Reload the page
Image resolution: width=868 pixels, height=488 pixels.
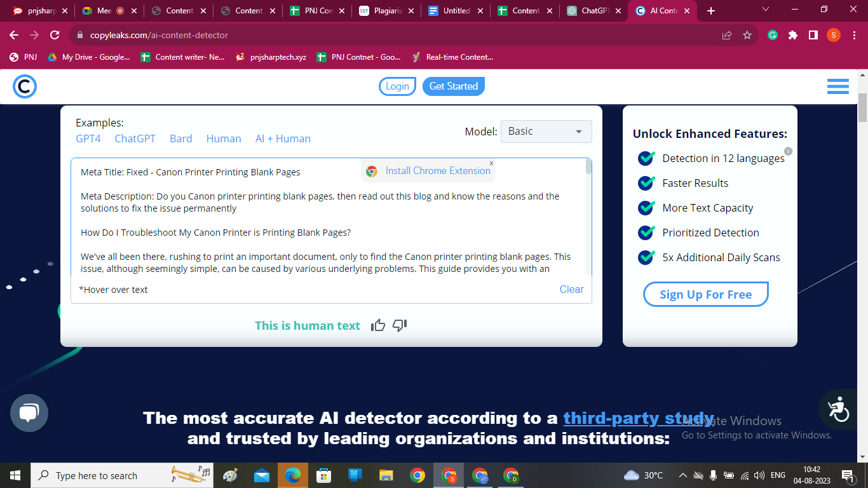(x=55, y=35)
